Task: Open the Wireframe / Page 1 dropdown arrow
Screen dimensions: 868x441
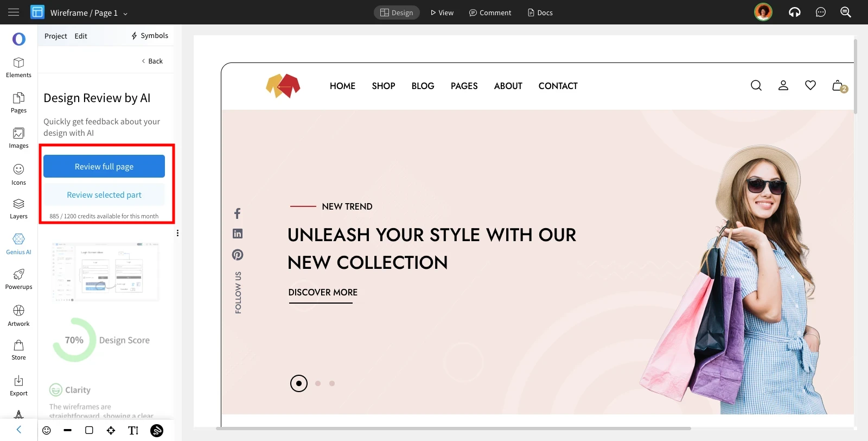Action: (x=125, y=14)
